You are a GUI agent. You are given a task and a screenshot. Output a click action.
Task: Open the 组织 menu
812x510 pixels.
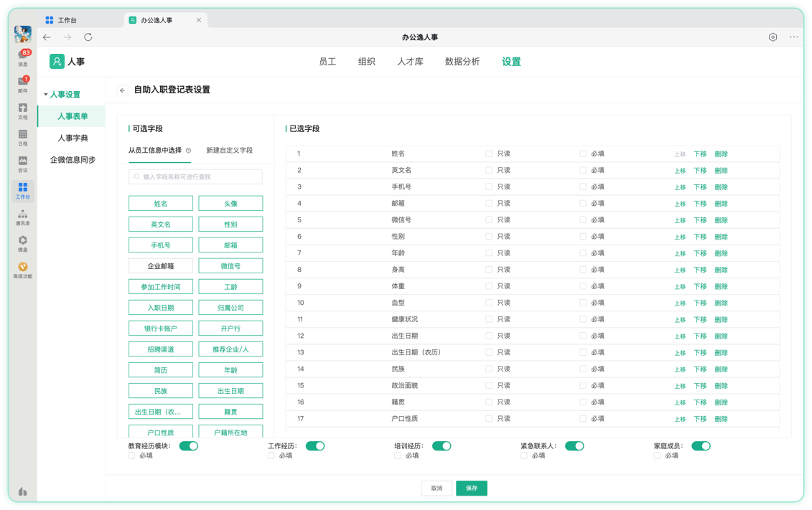tap(367, 62)
